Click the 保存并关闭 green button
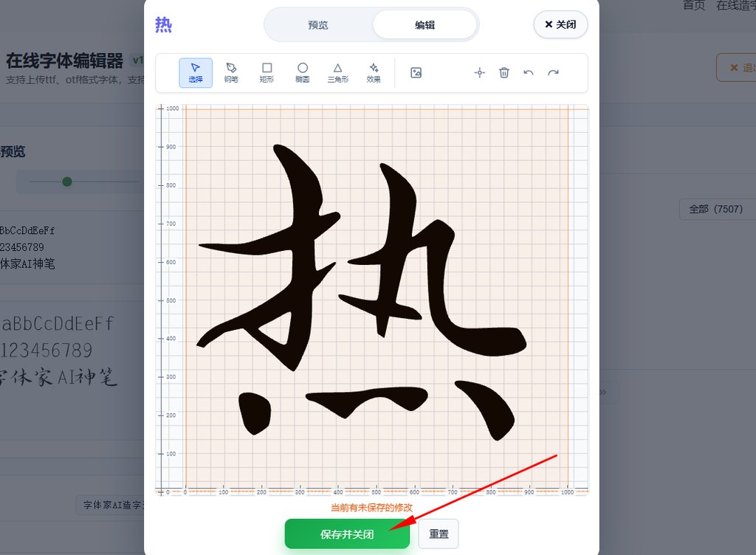 tap(347, 534)
